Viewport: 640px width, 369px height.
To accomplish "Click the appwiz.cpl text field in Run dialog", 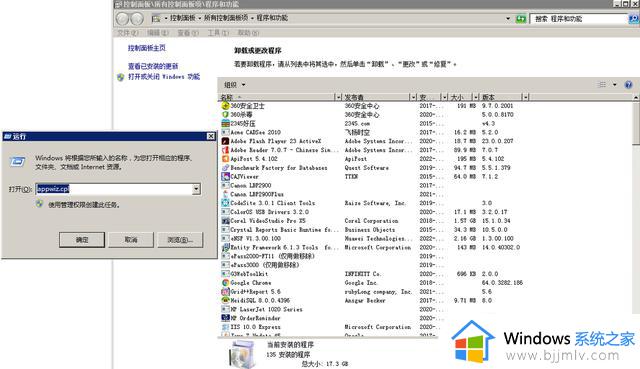I will pyautogui.click(x=114, y=189).
